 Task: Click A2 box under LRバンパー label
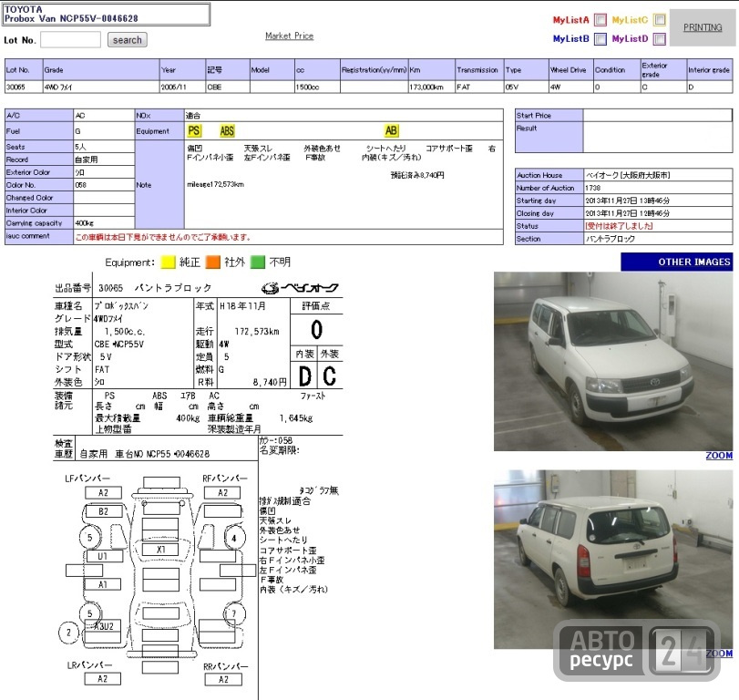click(x=103, y=679)
